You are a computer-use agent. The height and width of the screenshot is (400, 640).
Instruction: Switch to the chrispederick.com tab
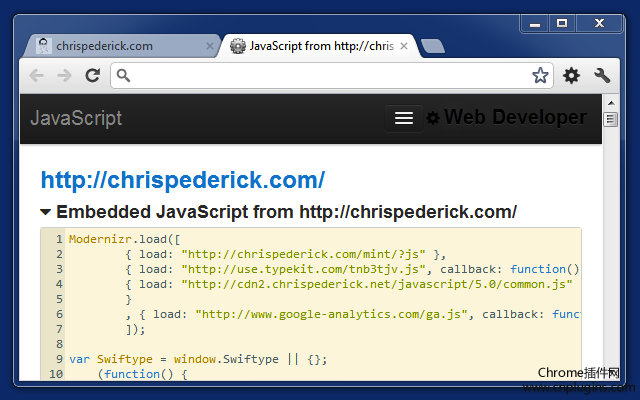coord(122,46)
